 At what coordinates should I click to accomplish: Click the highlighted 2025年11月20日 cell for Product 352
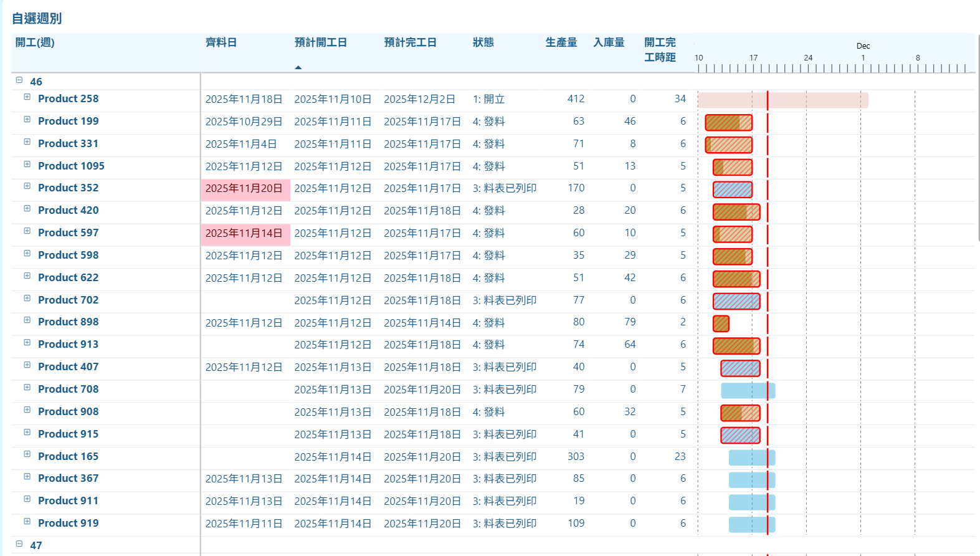point(245,189)
